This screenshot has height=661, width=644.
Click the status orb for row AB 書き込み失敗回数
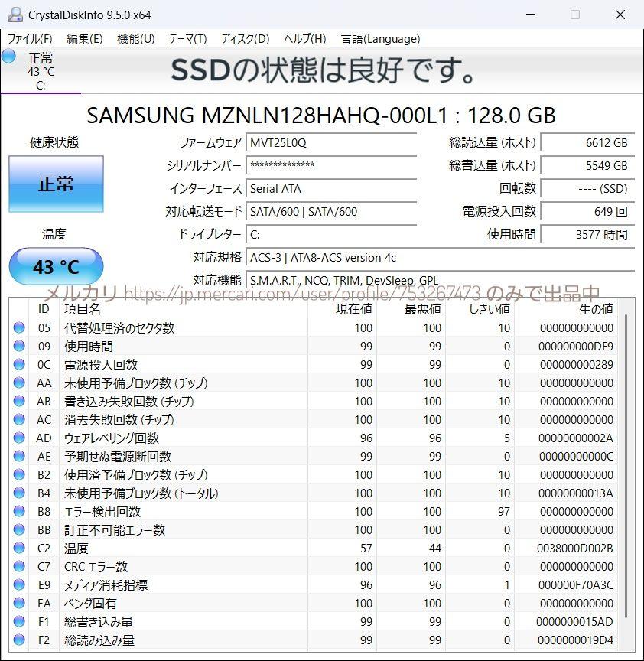19,402
